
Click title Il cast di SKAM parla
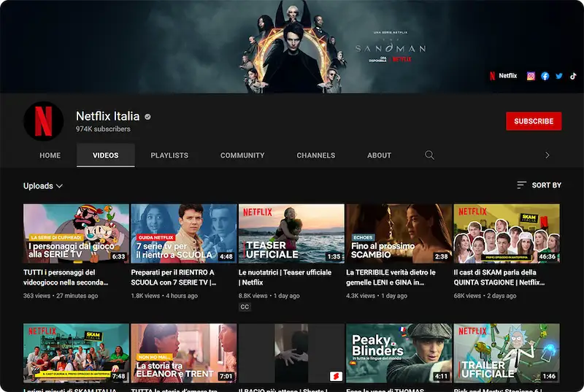click(499, 277)
